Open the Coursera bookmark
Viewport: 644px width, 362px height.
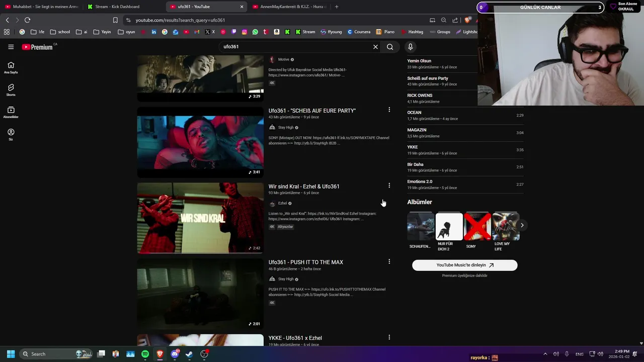(359, 32)
